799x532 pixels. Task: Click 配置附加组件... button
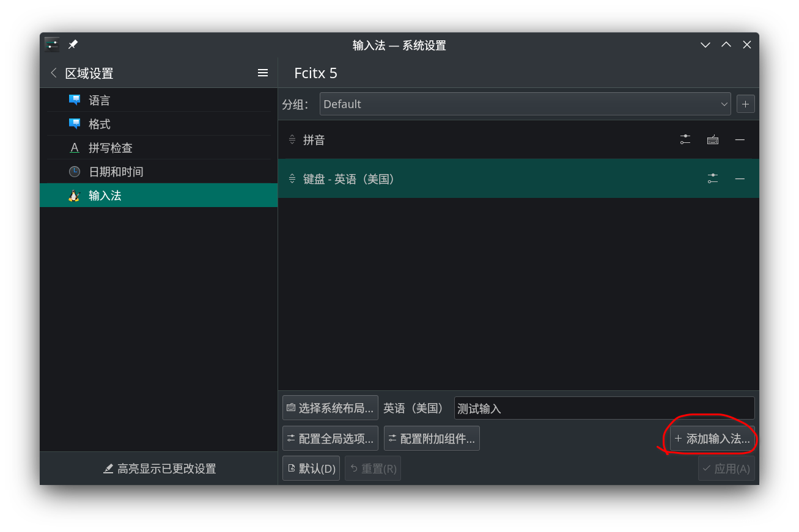[x=432, y=439]
